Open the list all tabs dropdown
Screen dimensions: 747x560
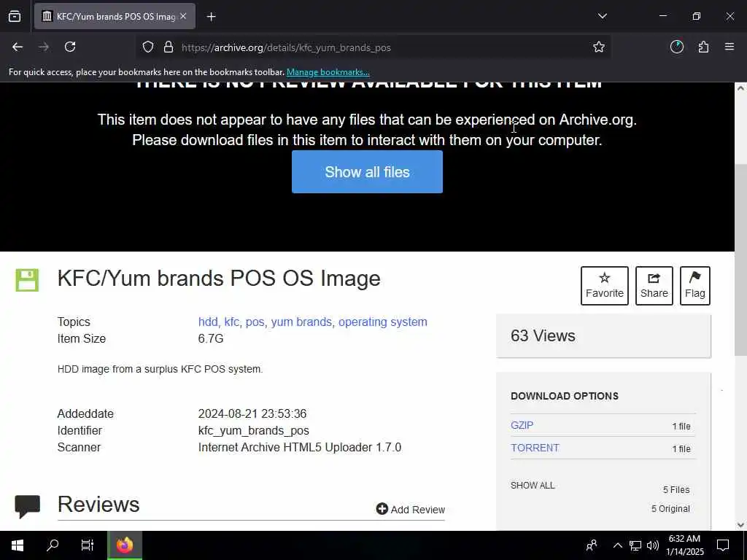(x=602, y=16)
